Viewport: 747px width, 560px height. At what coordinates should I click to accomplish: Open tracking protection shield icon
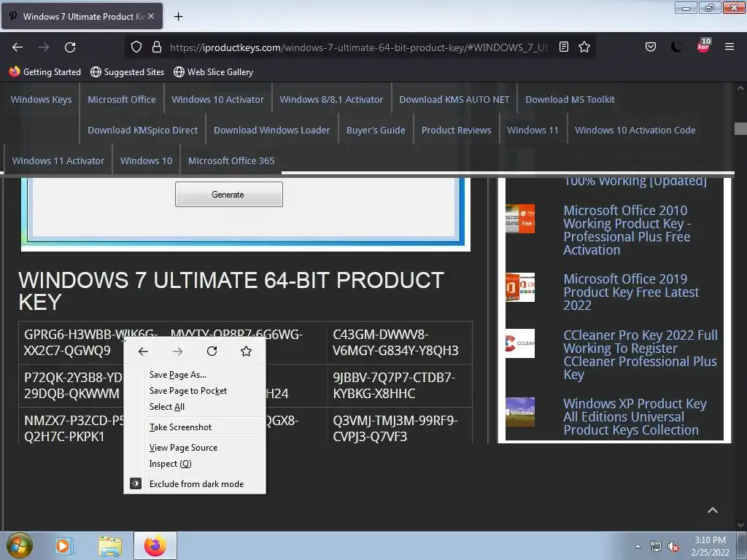click(136, 47)
